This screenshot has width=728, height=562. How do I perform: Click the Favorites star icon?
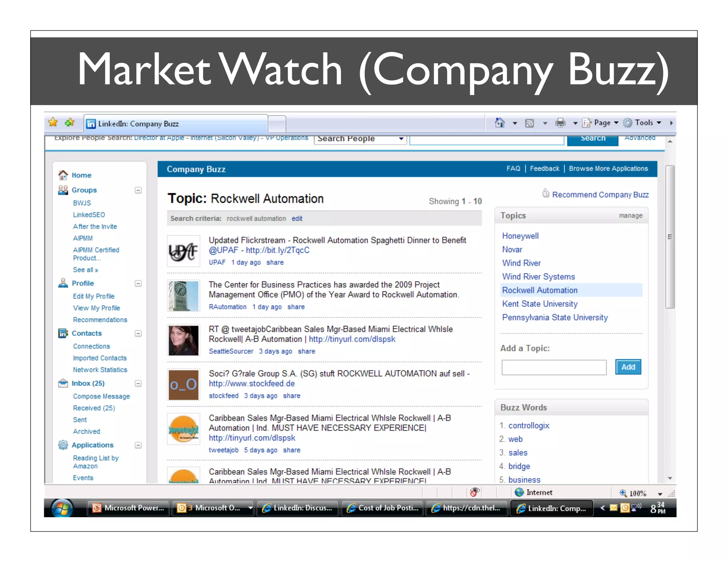(53, 123)
